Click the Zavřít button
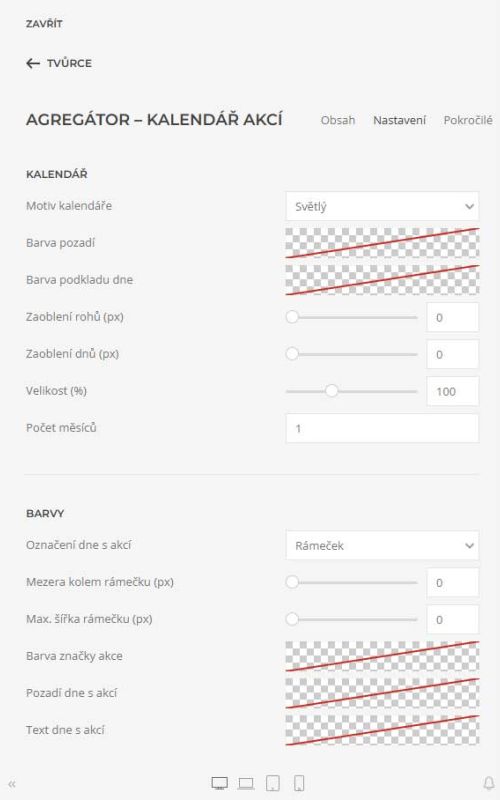Screen dimensions: 500x800 [44, 24]
